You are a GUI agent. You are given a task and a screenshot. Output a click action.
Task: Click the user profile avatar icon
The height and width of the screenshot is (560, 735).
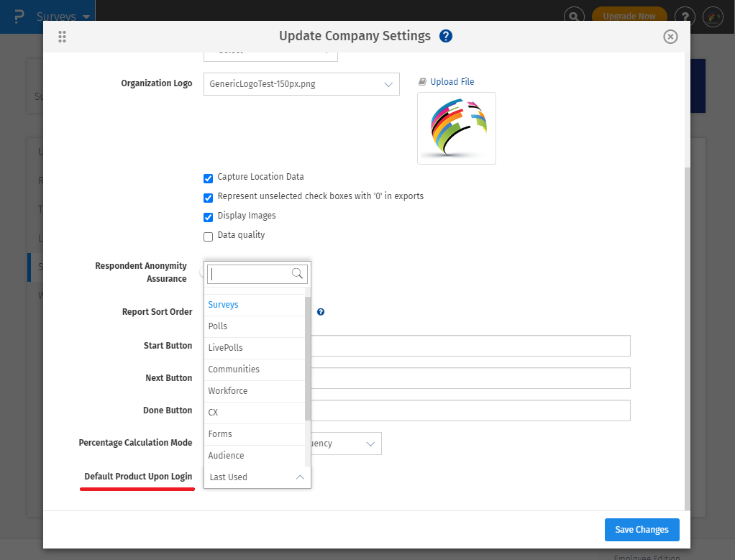[x=713, y=16]
